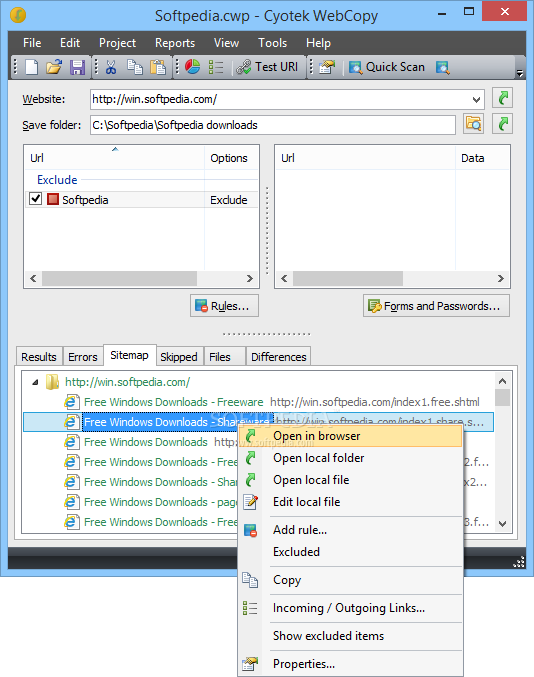Open Incoming / Outgoing Links... menu item
Viewport: 534px width, 677px height.
pyautogui.click(x=351, y=608)
